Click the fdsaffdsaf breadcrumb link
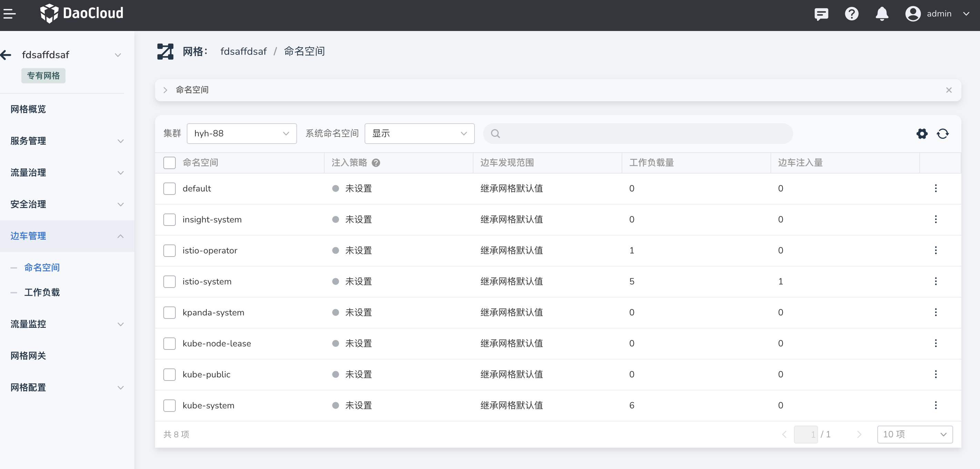Screen dimensions: 980x469 pos(244,51)
